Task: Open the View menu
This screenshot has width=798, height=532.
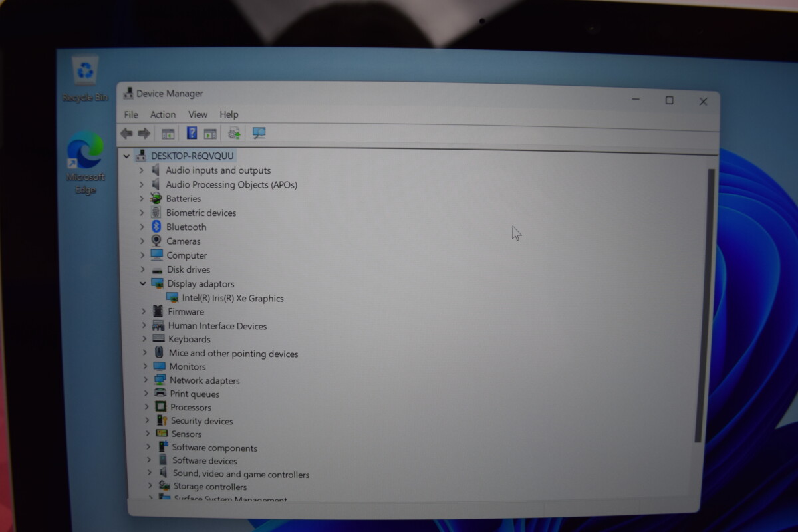Action: (198, 114)
